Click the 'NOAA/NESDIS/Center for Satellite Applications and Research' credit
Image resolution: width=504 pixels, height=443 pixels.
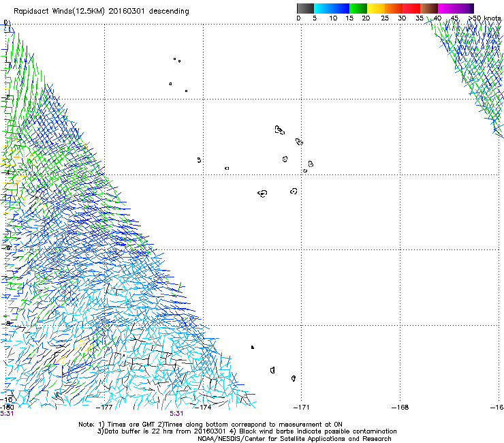[x=294, y=439]
